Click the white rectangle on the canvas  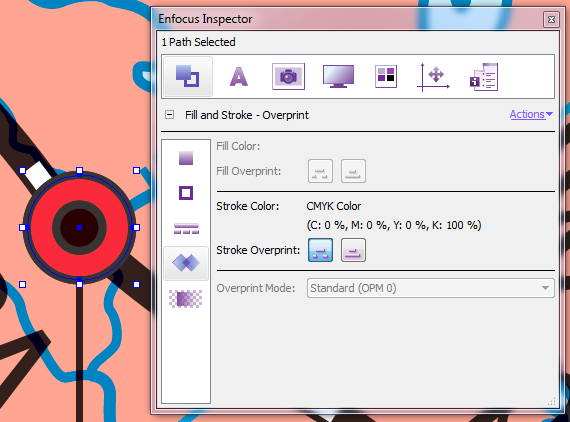click(38, 175)
